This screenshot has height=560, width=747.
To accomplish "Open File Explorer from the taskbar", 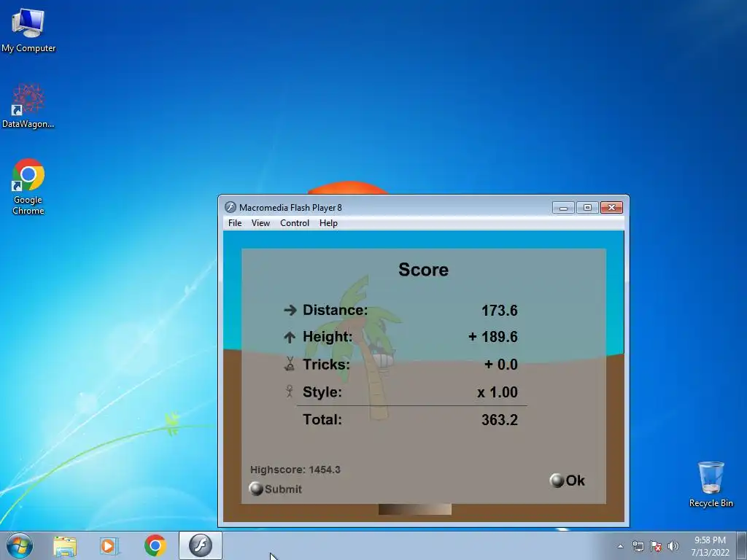I will tap(65, 546).
